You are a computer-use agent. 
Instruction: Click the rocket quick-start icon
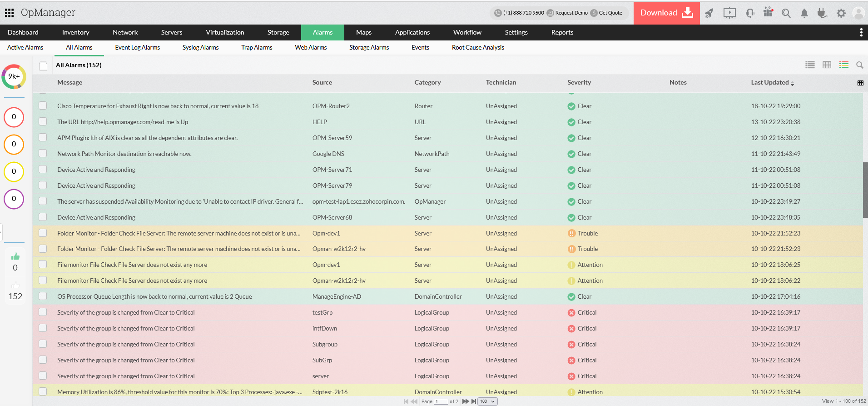click(709, 13)
